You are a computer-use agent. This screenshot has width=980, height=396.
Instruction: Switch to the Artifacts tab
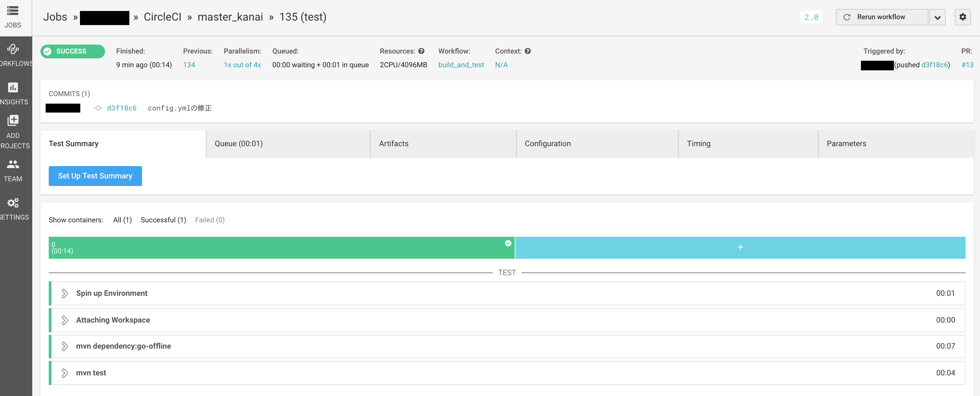point(393,143)
